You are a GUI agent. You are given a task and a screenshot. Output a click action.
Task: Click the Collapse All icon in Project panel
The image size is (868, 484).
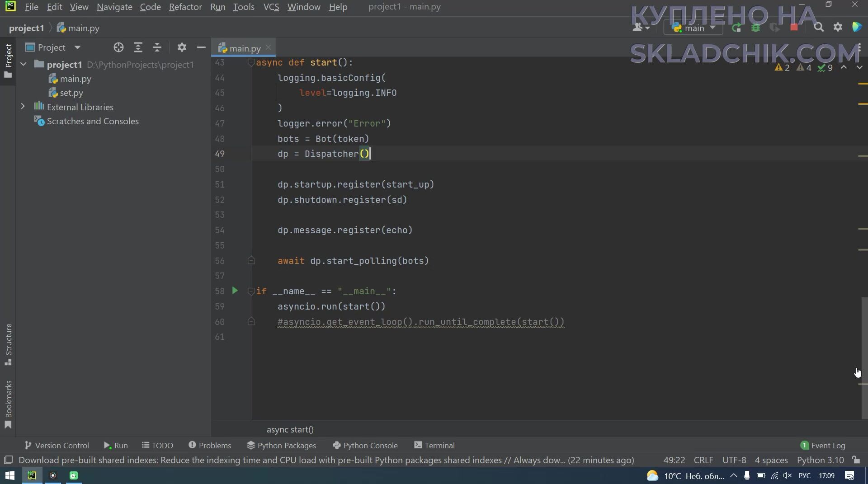[157, 47]
